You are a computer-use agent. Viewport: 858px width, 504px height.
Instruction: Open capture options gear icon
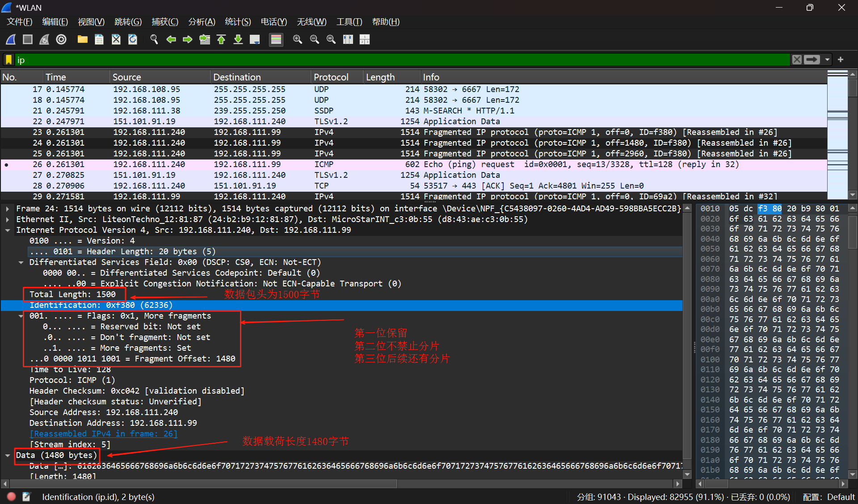pyautogui.click(x=61, y=39)
